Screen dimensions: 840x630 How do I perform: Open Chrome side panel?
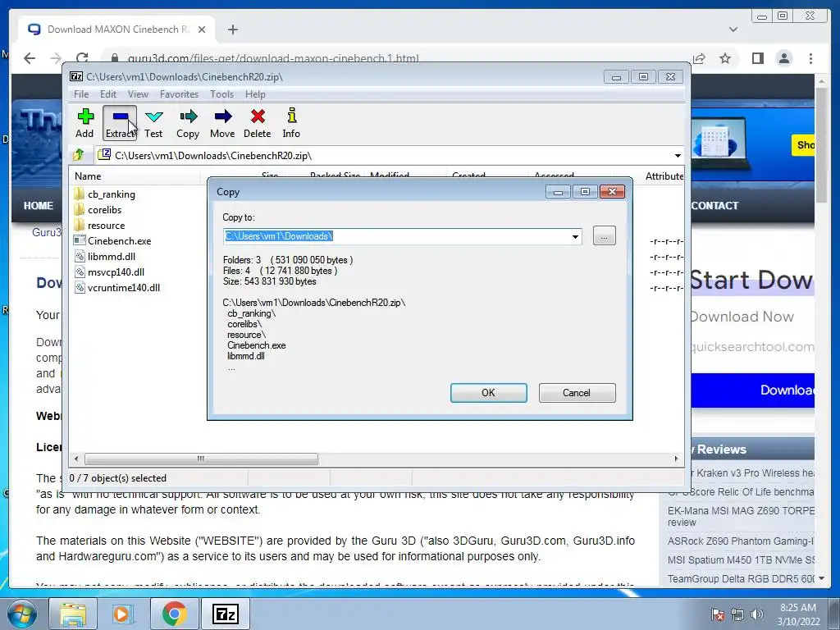click(x=757, y=58)
